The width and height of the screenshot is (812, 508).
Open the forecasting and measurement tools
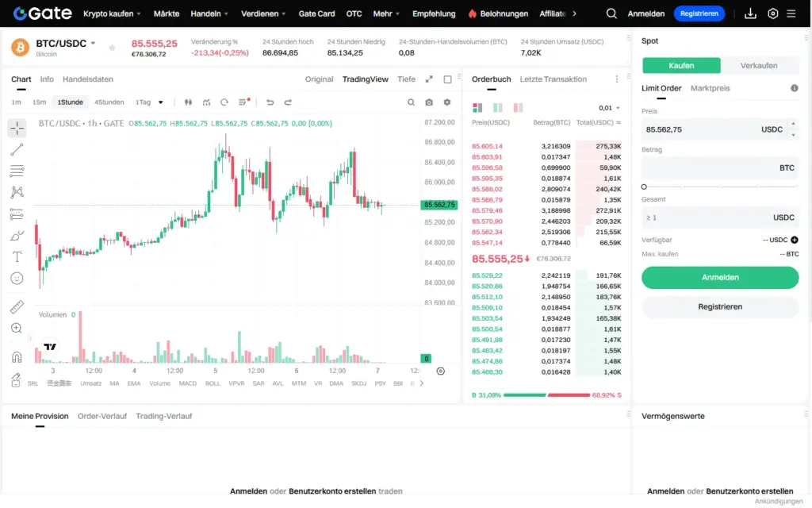coord(17,214)
